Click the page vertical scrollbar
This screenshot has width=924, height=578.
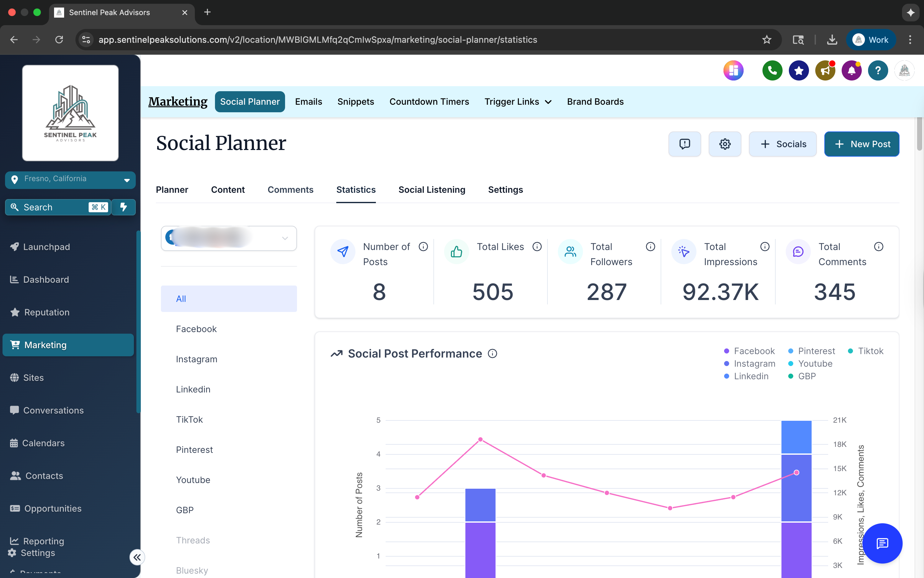click(919, 134)
